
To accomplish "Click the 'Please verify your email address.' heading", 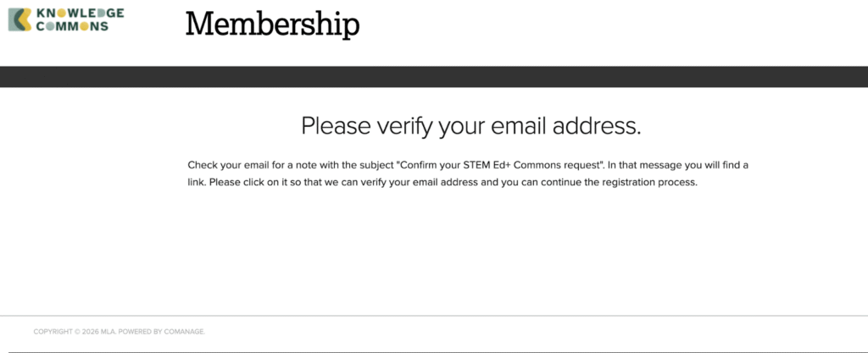I will pyautogui.click(x=470, y=126).
